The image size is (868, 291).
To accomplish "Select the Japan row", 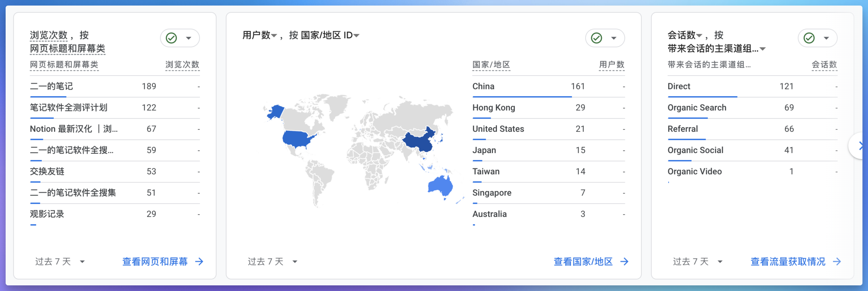I will point(548,150).
